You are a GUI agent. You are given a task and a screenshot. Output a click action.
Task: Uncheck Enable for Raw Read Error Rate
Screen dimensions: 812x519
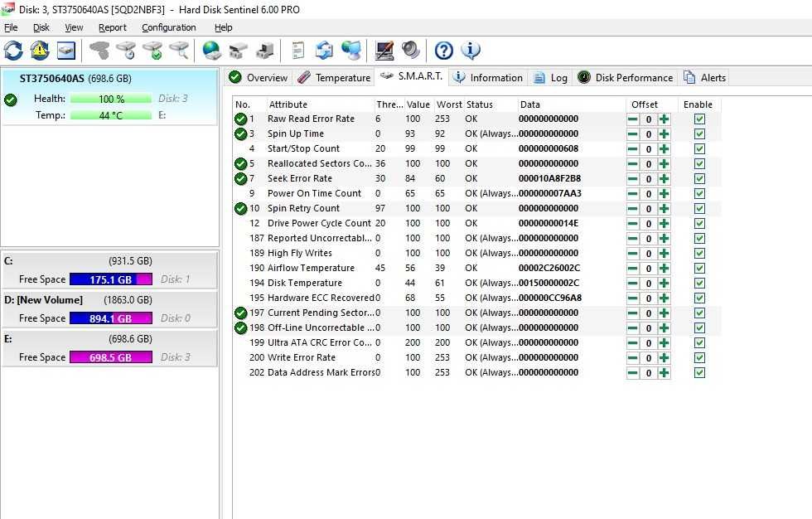699,119
